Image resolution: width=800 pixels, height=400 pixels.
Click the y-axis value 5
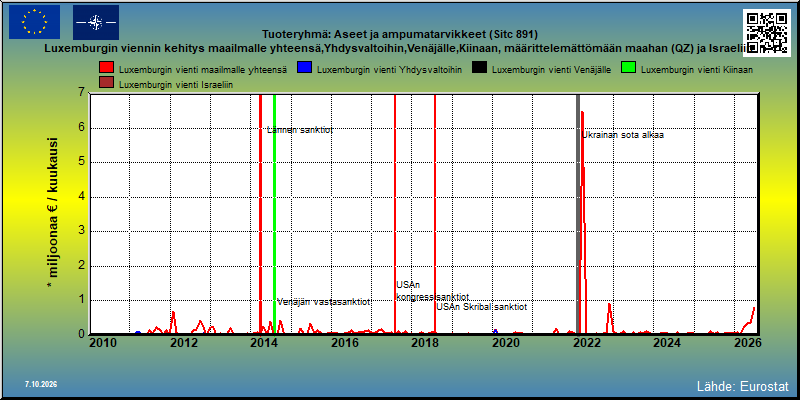[x=82, y=163]
